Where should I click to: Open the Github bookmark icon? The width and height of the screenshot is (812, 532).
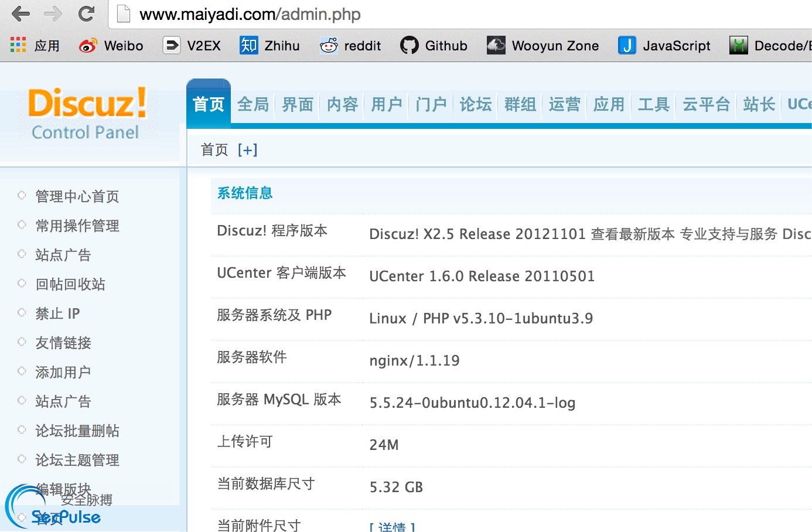pyautogui.click(x=409, y=46)
